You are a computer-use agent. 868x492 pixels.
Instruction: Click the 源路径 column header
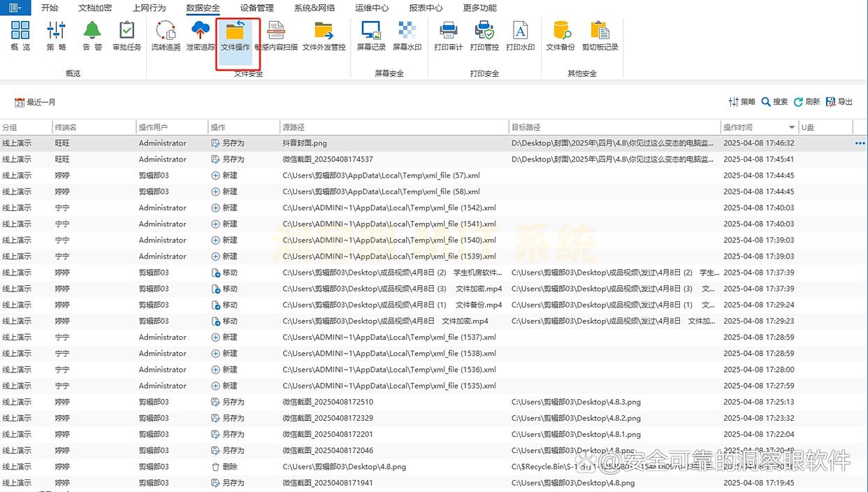click(394, 127)
